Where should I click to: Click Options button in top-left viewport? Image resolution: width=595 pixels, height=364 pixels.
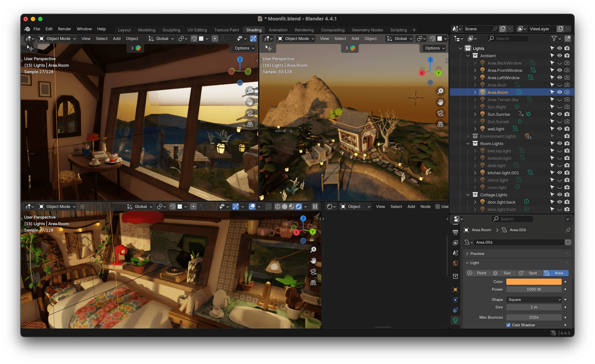(244, 48)
